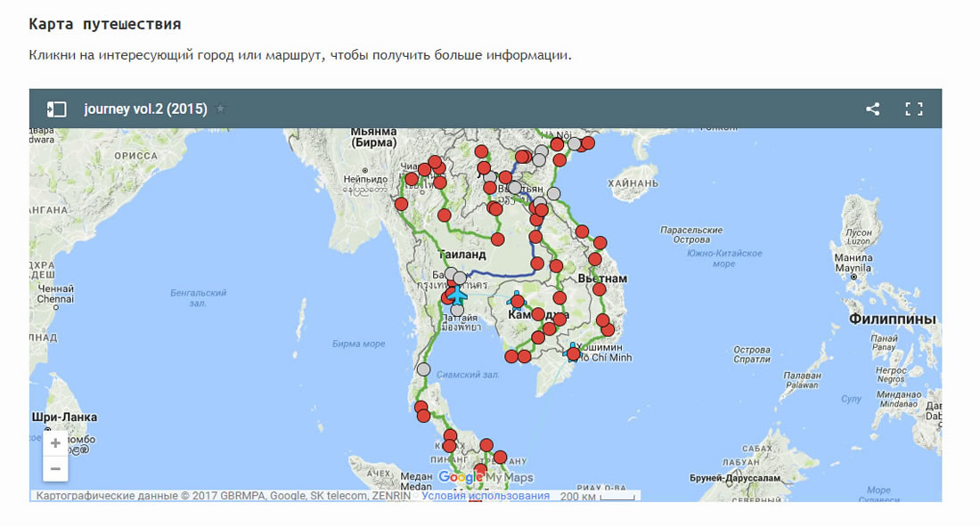Star the journey vol.2 (2015) map
The height and width of the screenshot is (527, 980).
pyautogui.click(x=221, y=109)
